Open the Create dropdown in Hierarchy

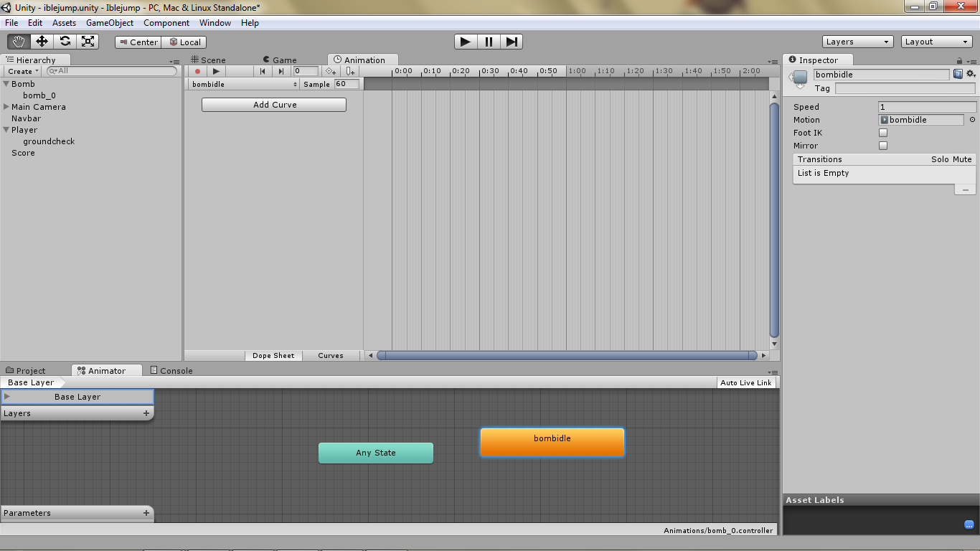[23, 71]
